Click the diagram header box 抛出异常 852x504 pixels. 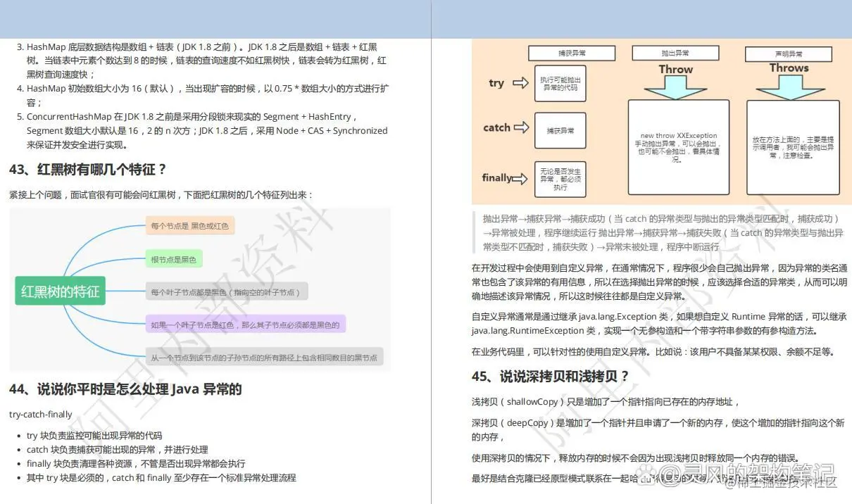(675, 53)
